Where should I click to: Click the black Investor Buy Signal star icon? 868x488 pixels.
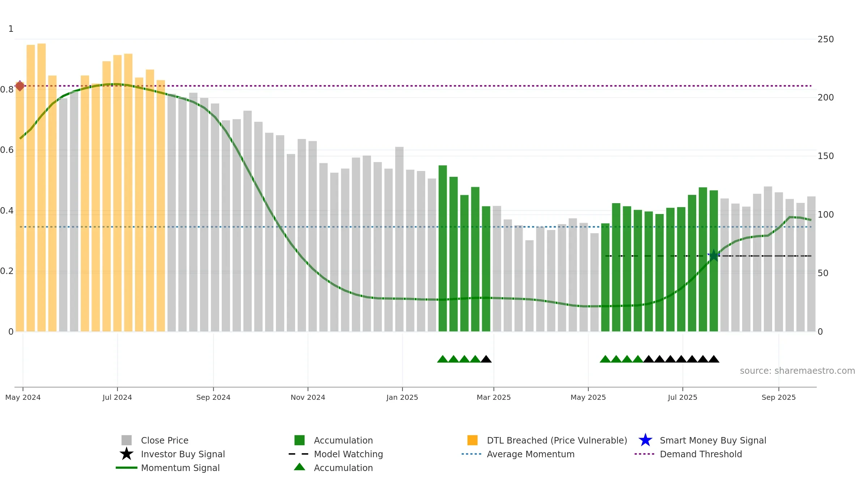click(x=127, y=454)
